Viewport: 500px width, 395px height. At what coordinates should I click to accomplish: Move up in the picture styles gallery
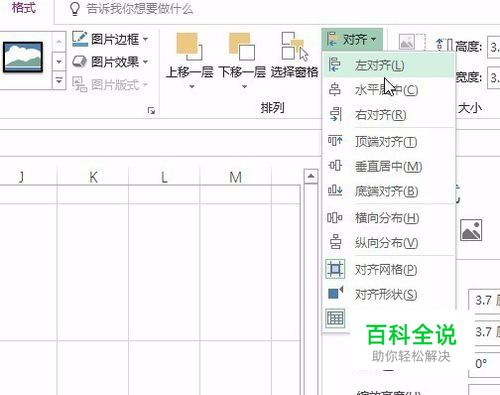coord(59,42)
